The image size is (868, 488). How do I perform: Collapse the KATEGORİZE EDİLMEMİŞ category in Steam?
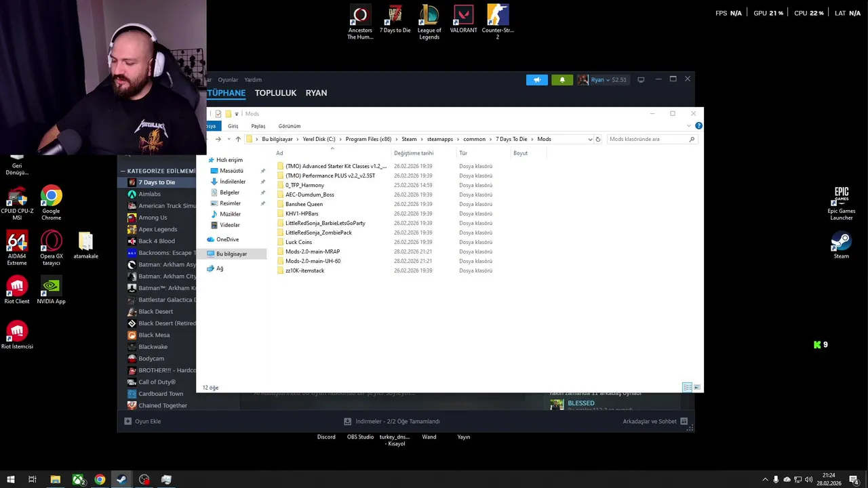123,171
